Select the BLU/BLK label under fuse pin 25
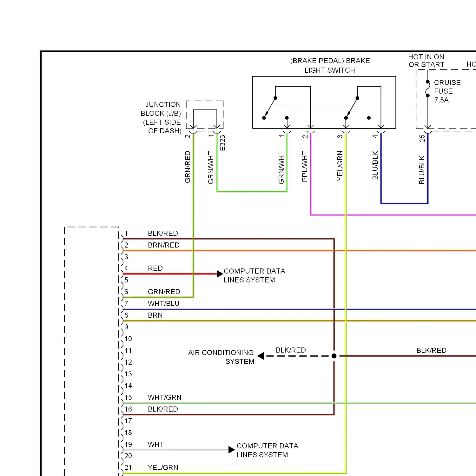 click(x=422, y=170)
